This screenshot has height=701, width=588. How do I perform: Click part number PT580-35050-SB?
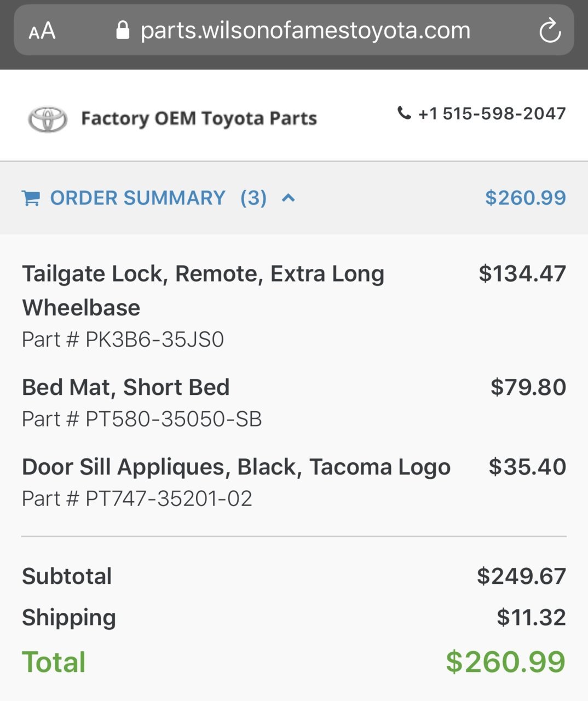[142, 419]
